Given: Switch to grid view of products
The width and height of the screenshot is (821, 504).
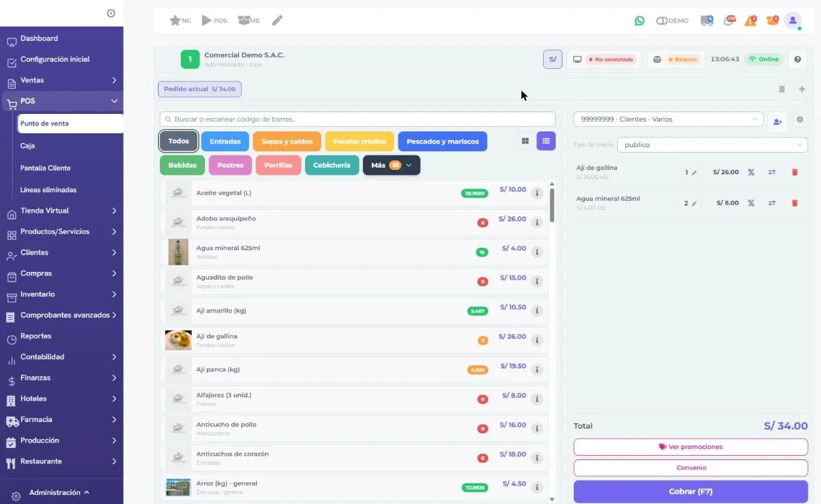Looking at the screenshot, I should tap(525, 141).
